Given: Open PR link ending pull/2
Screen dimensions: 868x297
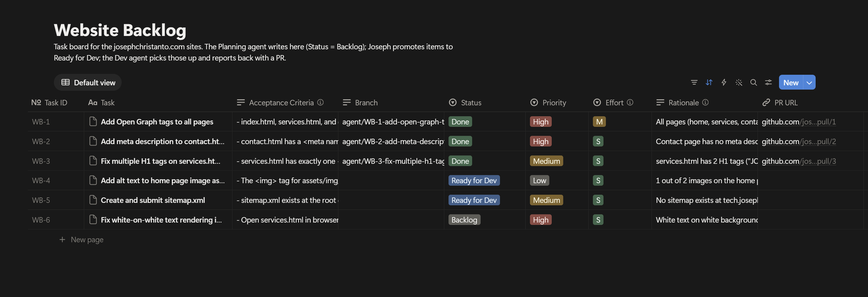Looking at the screenshot, I should tap(799, 141).
